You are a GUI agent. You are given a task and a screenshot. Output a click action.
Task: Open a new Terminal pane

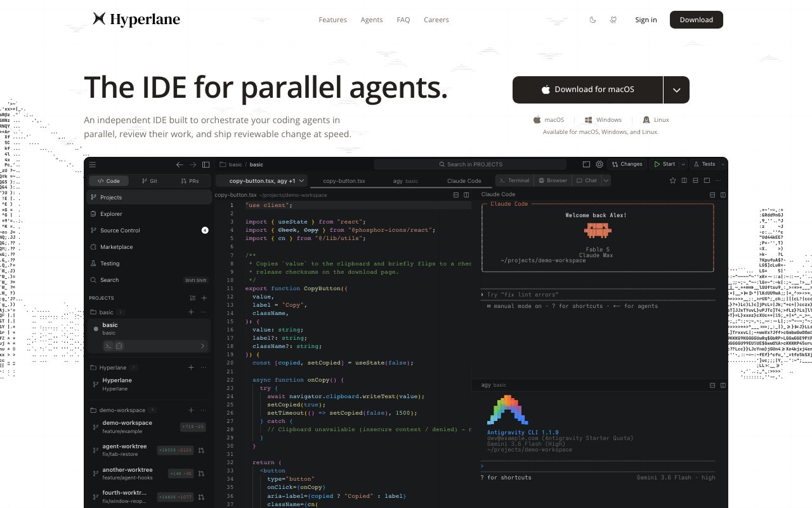(x=514, y=180)
